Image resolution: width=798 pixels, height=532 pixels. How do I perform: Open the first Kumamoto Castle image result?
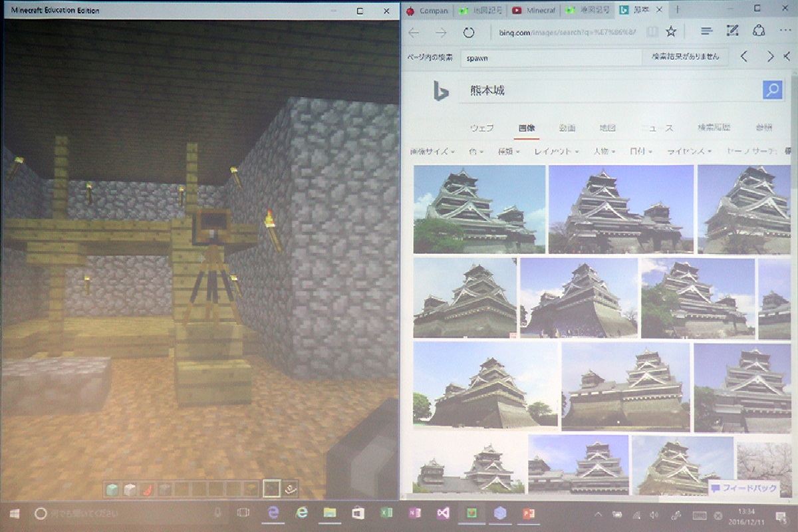coord(479,209)
